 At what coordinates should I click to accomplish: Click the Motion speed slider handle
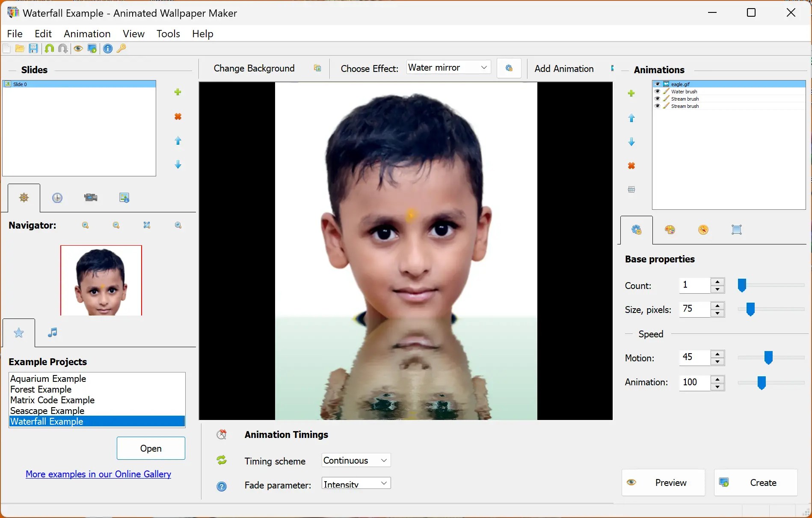coord(768,357)
